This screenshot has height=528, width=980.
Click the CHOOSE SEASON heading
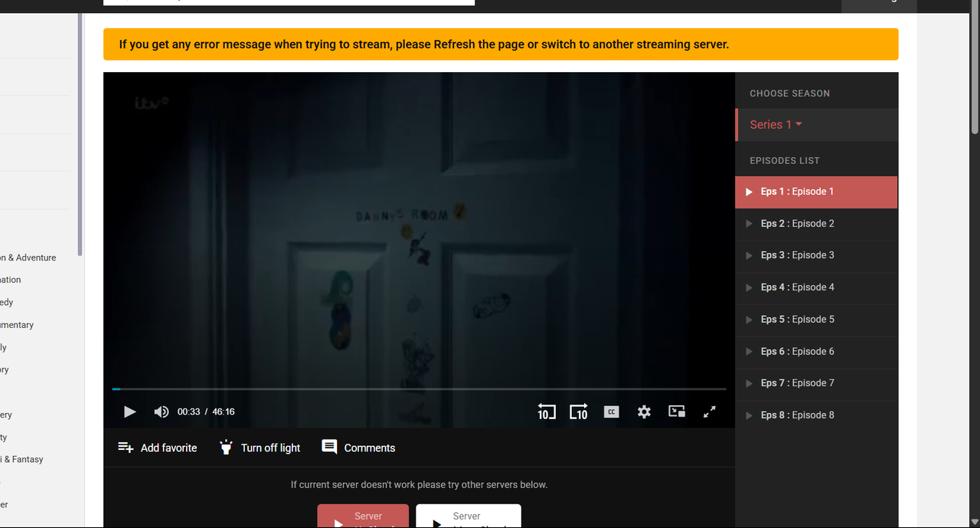[x=789, y=93]
